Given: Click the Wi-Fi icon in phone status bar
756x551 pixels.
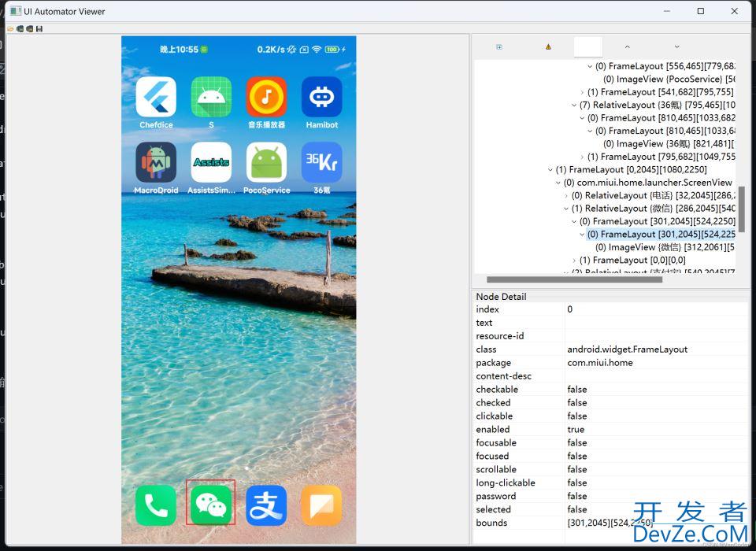Looking at the screenshot, I should coord(317,49).
